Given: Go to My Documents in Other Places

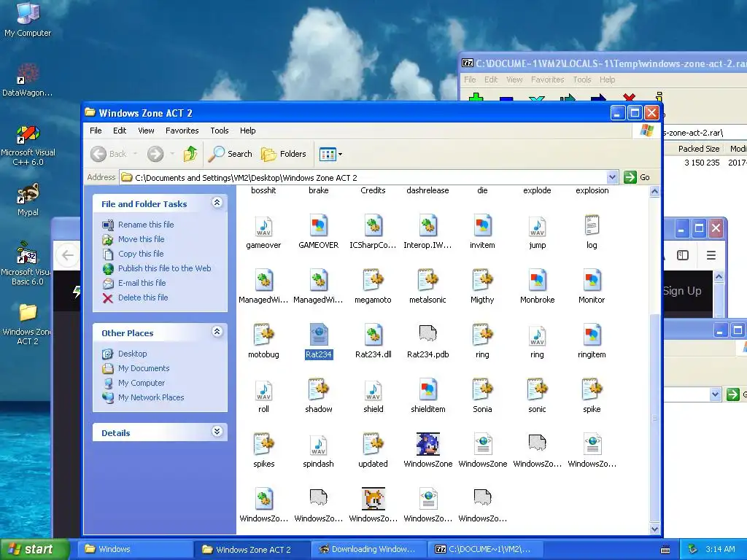Looking at the screenshot, I should tap(144, 368).
